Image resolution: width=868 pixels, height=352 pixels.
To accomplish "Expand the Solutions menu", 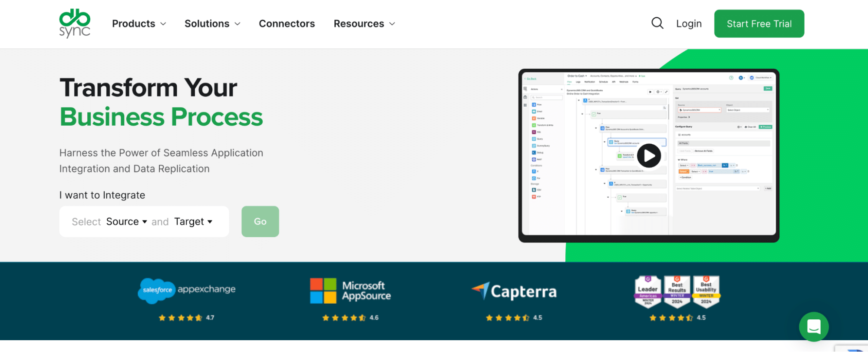I will coord(212,23).
